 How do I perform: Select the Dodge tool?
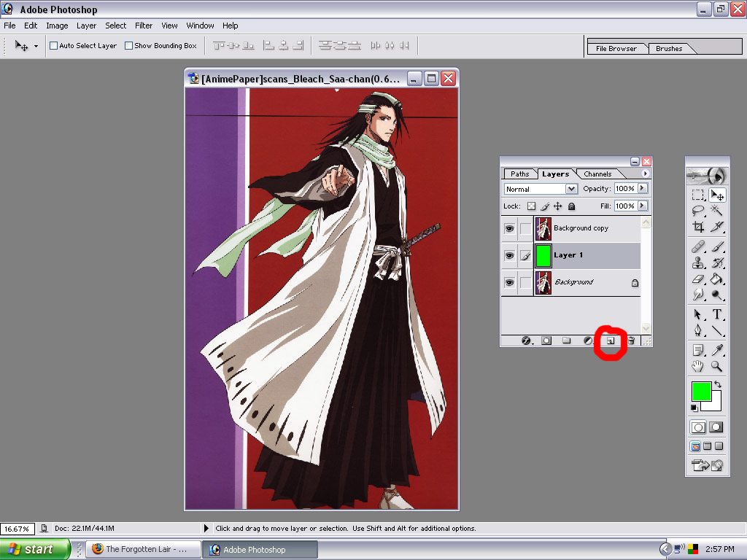tap(716, 295)
